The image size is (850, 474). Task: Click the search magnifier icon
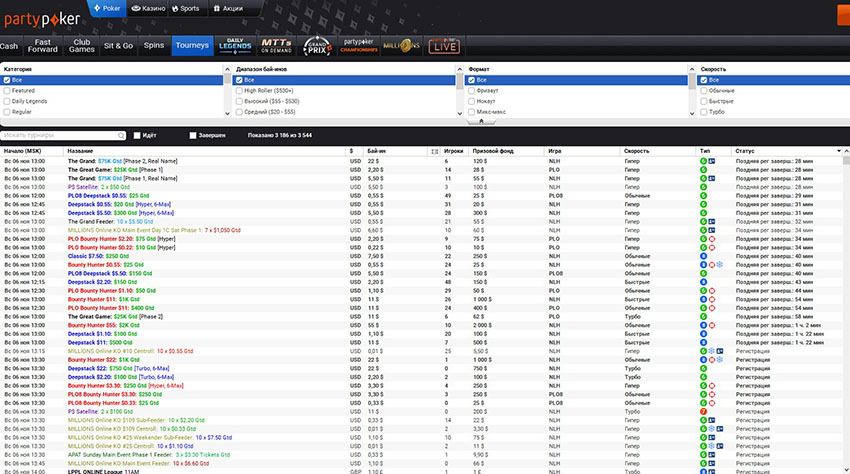coord(119,134)
